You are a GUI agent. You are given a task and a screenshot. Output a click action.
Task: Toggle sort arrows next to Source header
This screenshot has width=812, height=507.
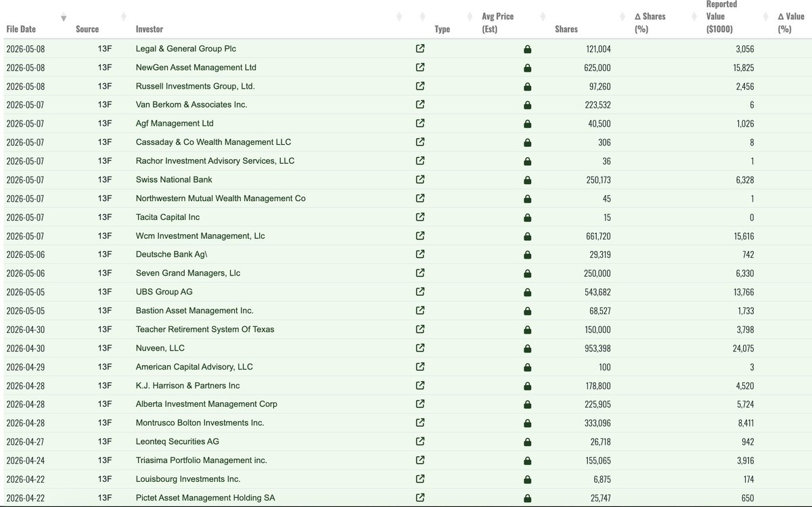pyautogui.click(x=122, y=17)
